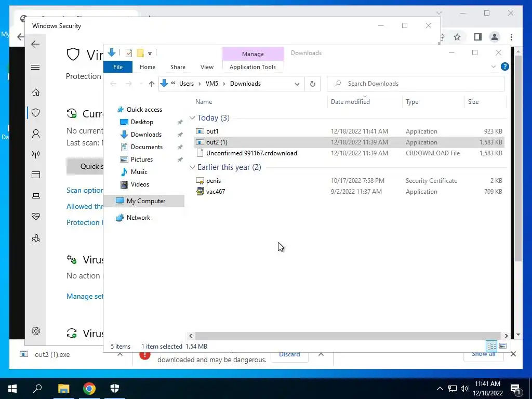The image size is (532, 399).
Task: Click the New folder quick access icon
Action: [140, 53]
